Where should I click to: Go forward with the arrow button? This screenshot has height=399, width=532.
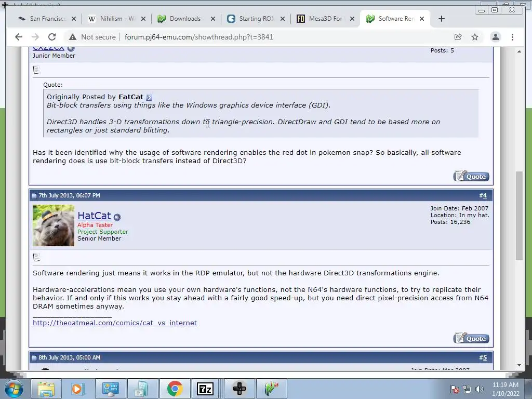[35, 37]
